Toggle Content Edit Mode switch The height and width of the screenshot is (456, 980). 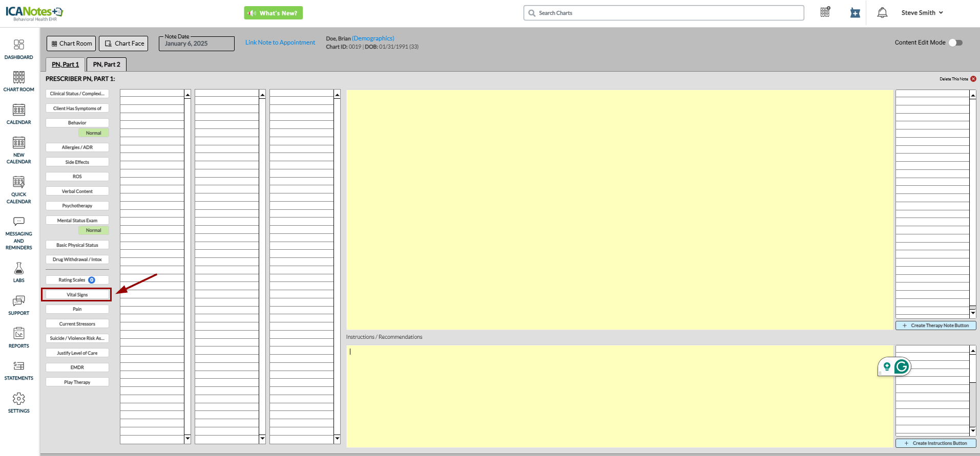coord(955,42)
